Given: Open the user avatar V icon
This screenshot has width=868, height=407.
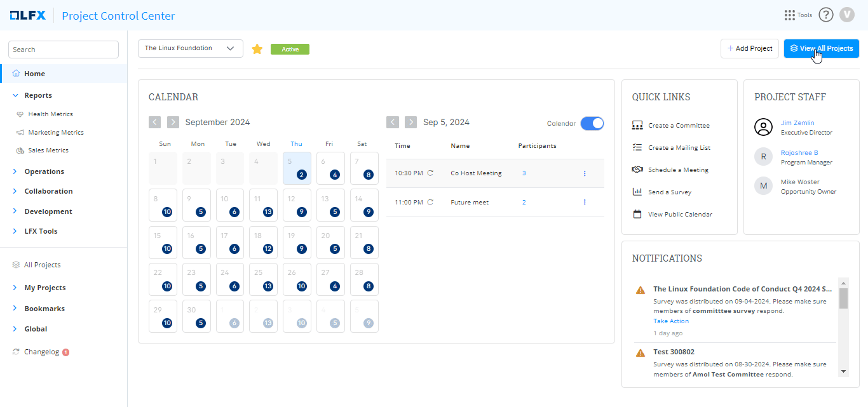Looking at the screenshot, I should pos(846,15).
